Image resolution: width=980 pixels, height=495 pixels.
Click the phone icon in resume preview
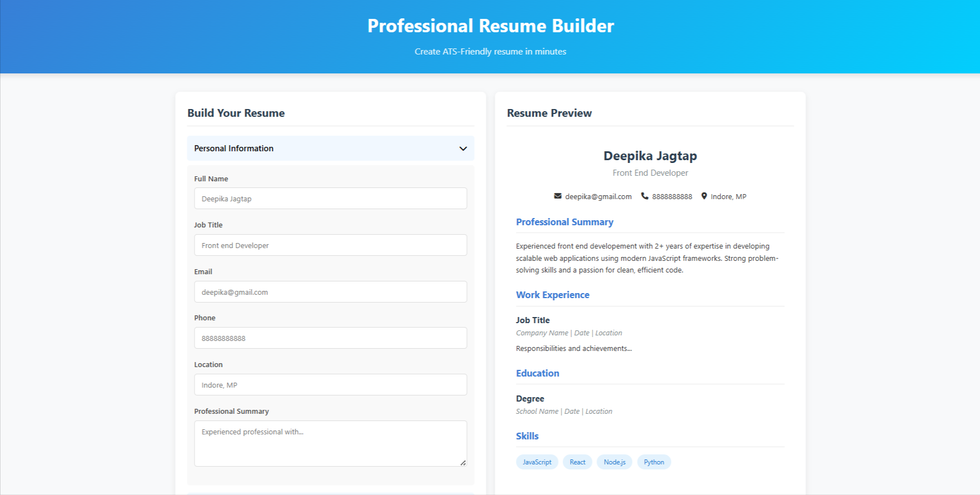pyautogui.click(x=645, y=196)
